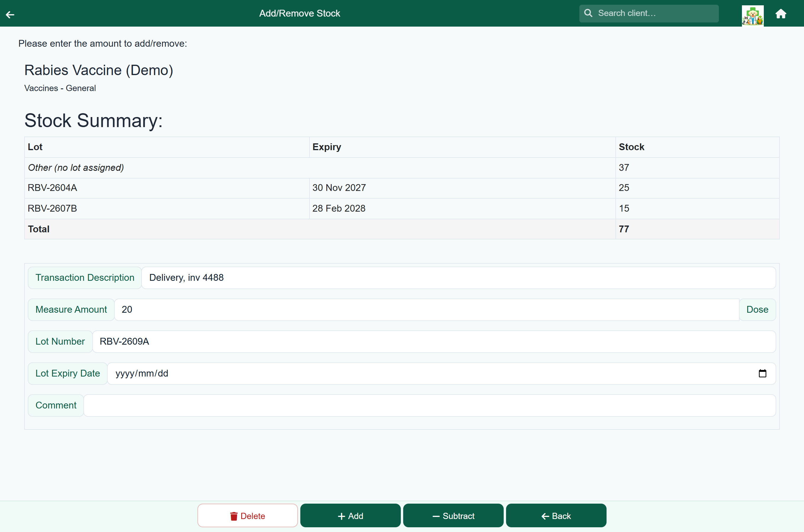Open the calendar picker for expiry date
Image resolution: width=804 pixels, height=532 pixels.
coord(762,373)
